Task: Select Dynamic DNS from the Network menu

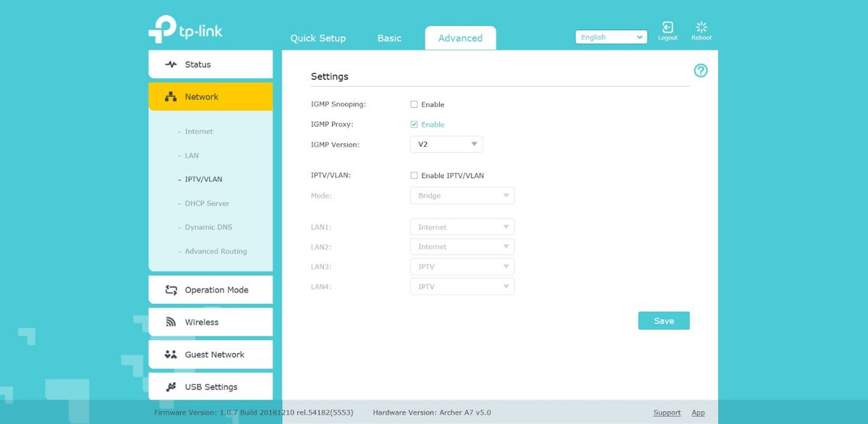Action: click(x=209, y=226)
